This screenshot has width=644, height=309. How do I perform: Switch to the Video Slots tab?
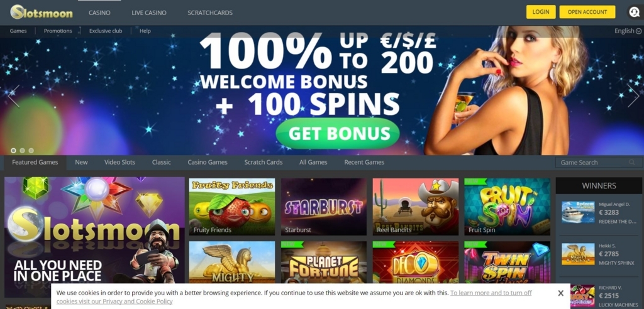tap(119, 162)
